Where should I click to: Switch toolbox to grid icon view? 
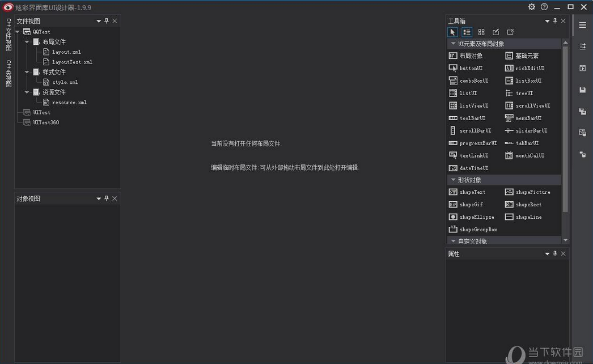coord(481,32)
